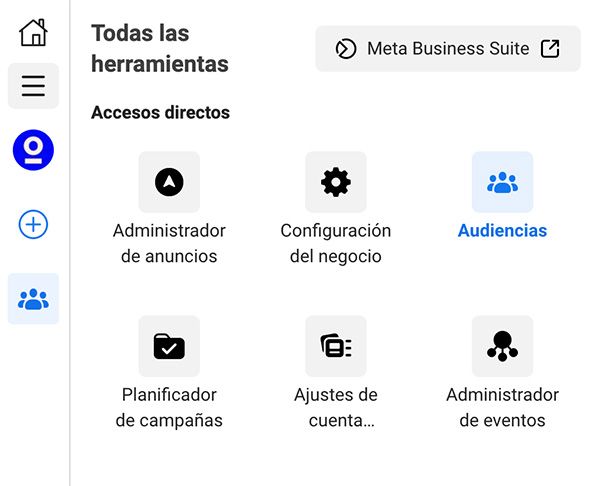This screenshot has height=486, width=600.
Task: Open Planificador de campañas folder icon
Action: click(169, 346)
